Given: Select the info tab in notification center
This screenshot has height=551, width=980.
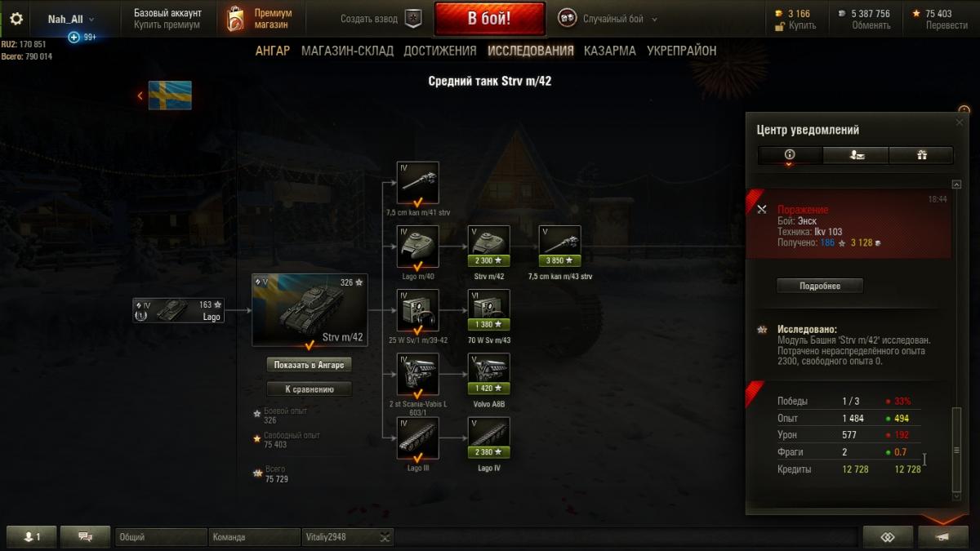Looking at the screenshot, I should point(790,155).
